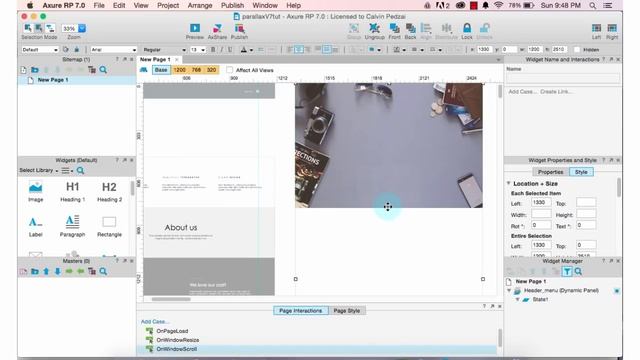Toggle bold text formatting
Screen dimensions: 640x360
tap(213, 49)
